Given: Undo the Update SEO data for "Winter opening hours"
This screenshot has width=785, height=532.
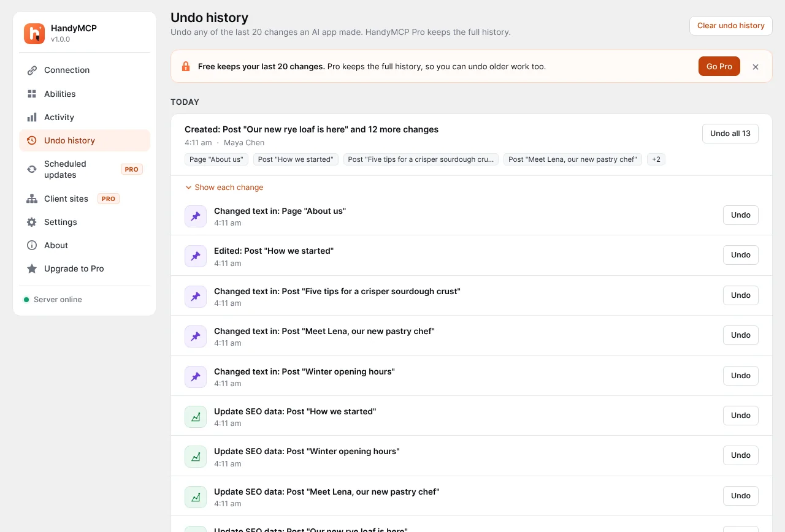Looking at the screenshot, I should [x=741, y=455].
